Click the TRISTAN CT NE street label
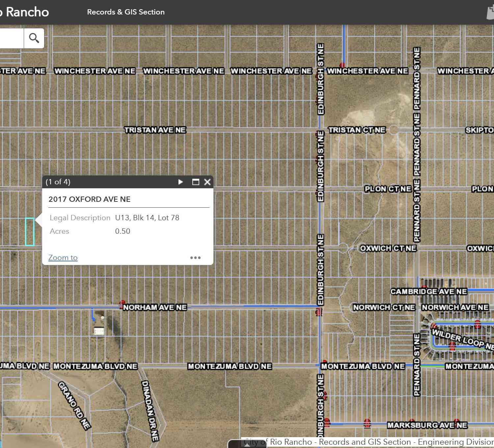 (x=357, y=130)
